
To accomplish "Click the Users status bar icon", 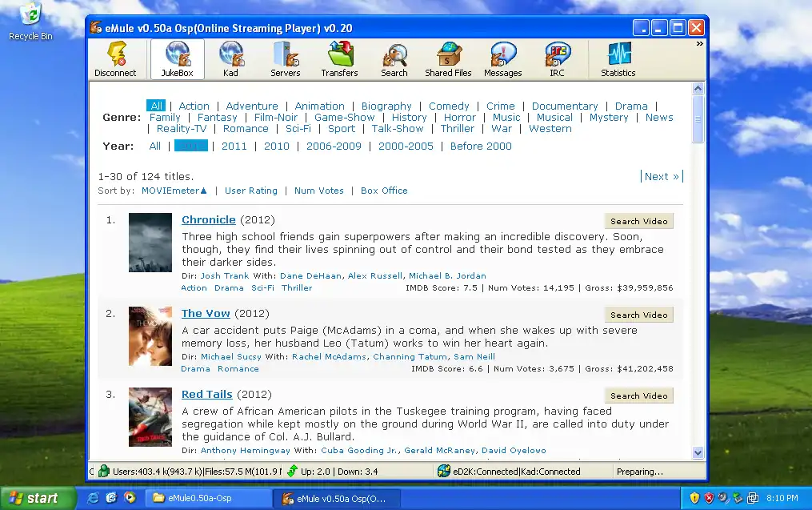I will click(x=103, y=471).
